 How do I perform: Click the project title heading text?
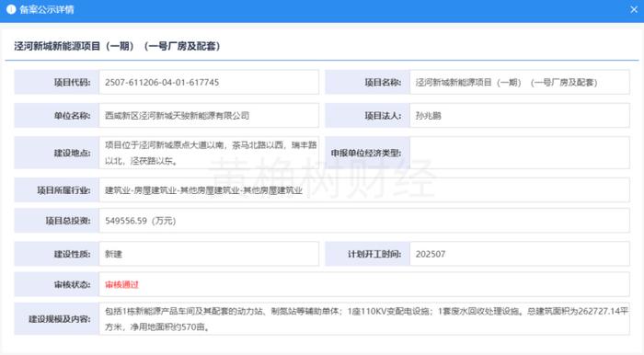point(118,46)
